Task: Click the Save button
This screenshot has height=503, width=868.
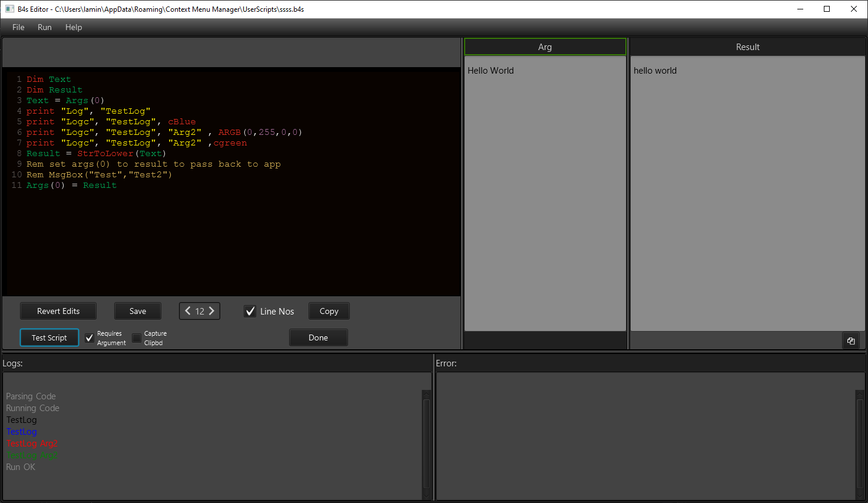Action: click(138, 311)
